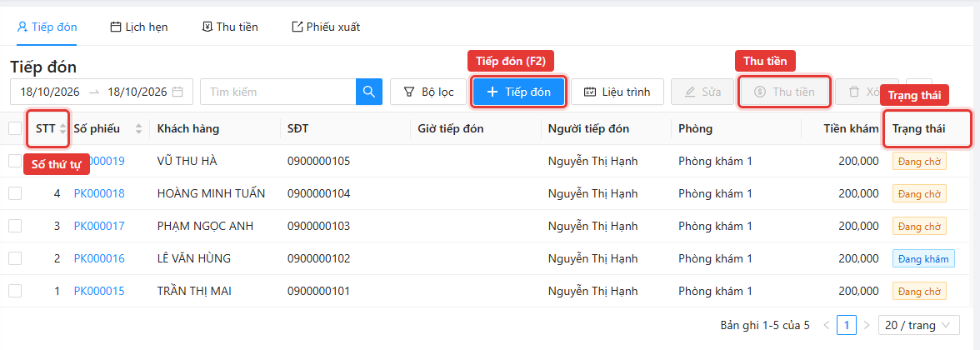This screenshot has height=350, width=980.
Task: Click phone number 0900000103
Action: [318, 226]
